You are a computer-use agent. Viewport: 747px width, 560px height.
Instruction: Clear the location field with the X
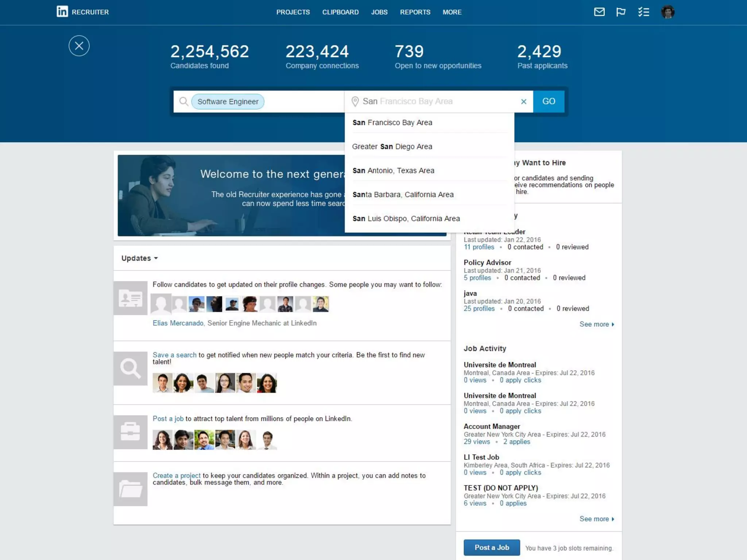(524, 102)
